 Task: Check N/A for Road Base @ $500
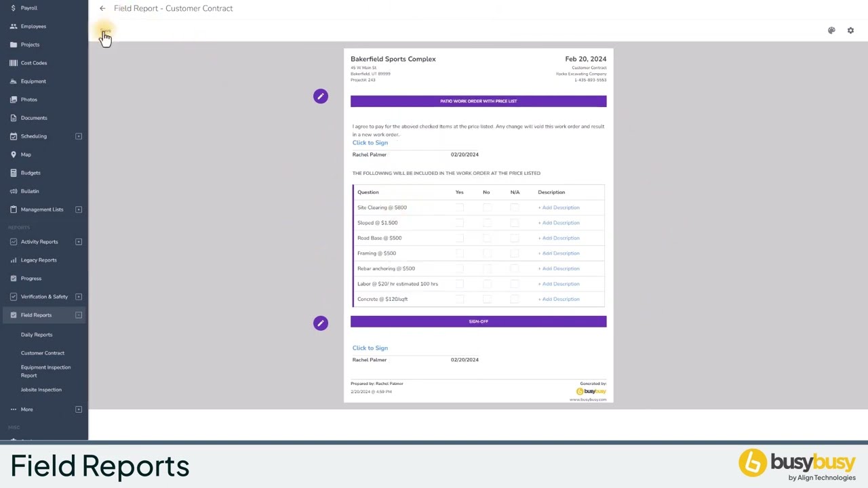(514, 238)
